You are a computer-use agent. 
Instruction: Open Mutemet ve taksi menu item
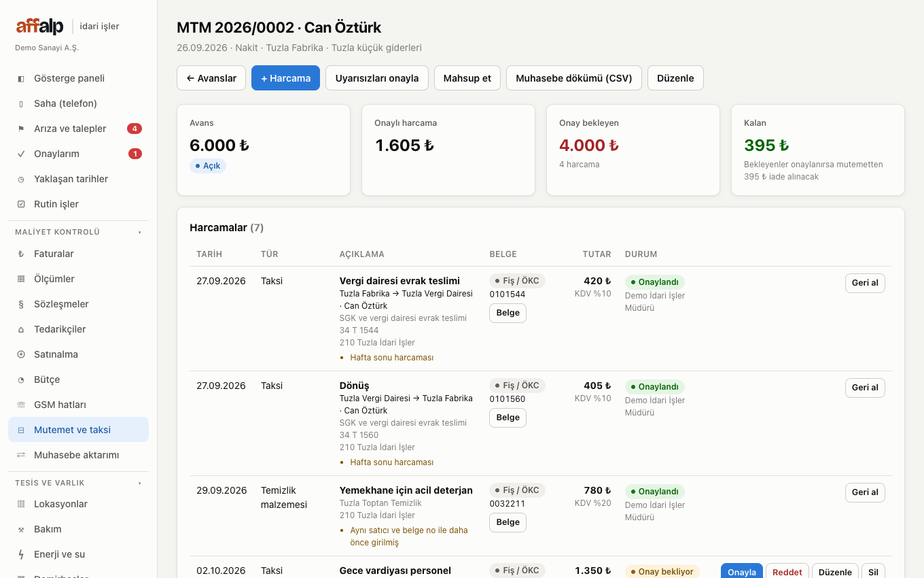[x=78, y=430]
